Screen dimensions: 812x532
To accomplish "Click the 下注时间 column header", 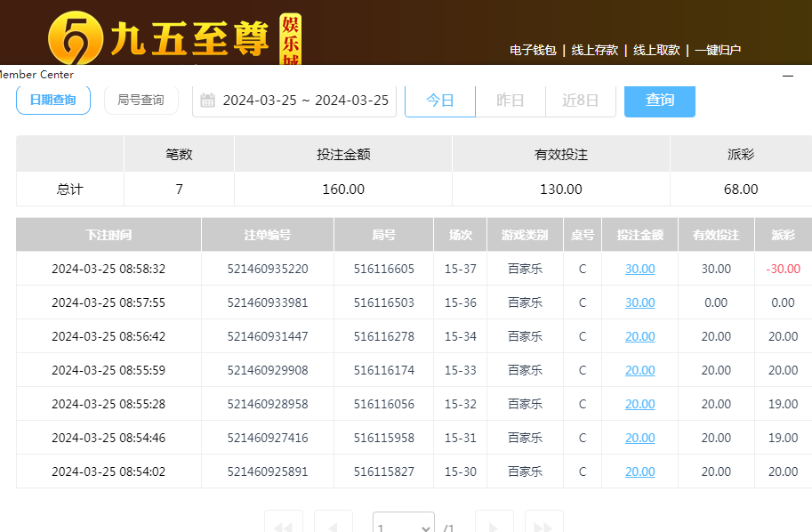I will [109, 235].
